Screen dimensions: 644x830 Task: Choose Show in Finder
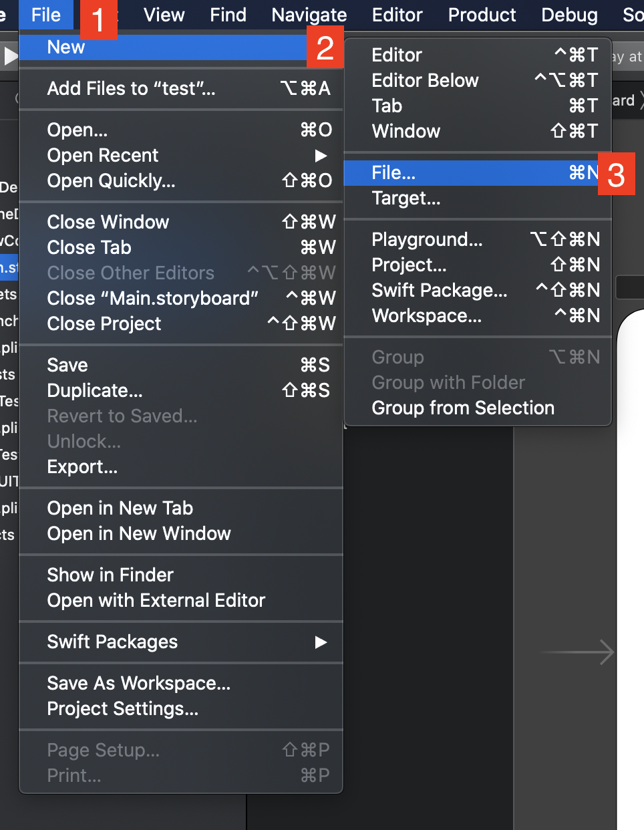click(x=181, y=575)
